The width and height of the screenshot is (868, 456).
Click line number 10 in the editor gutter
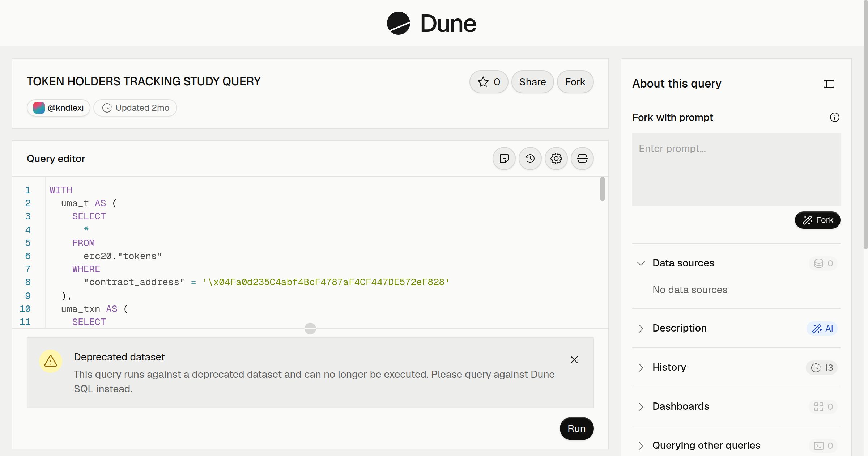25,309
